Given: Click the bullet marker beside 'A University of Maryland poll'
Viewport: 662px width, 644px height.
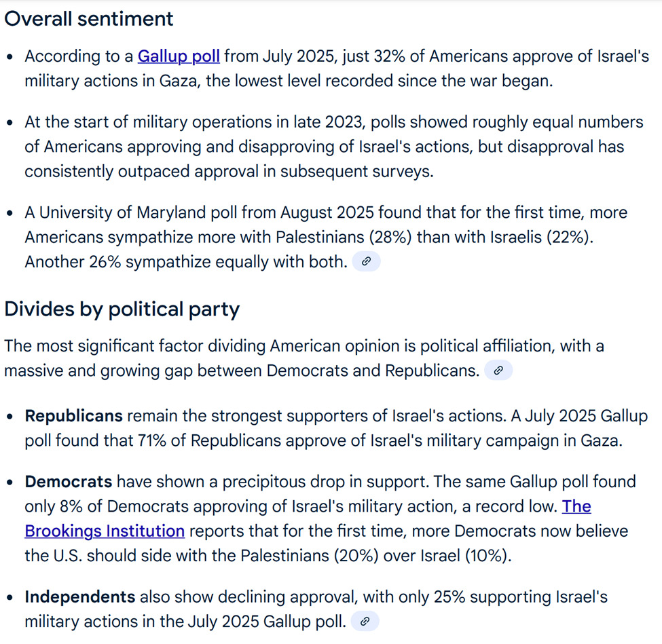Looking at the screenshot, I should click(10, 212).
